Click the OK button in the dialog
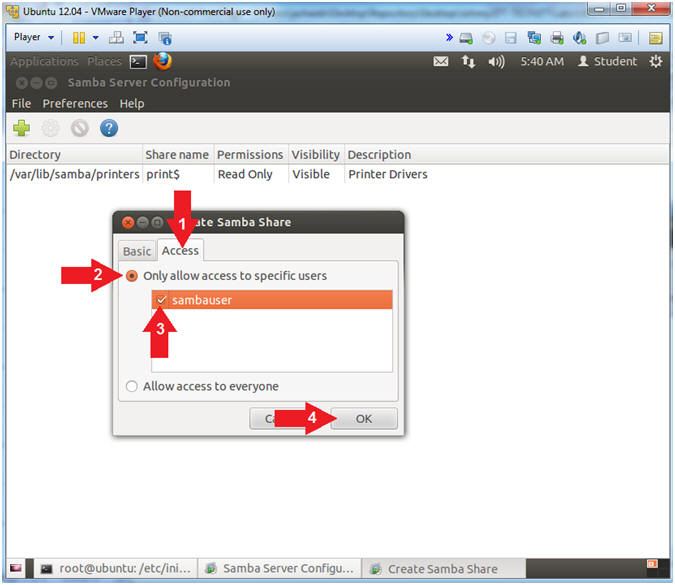This screenshot has height=585, width=675. [x=364, y=419]
